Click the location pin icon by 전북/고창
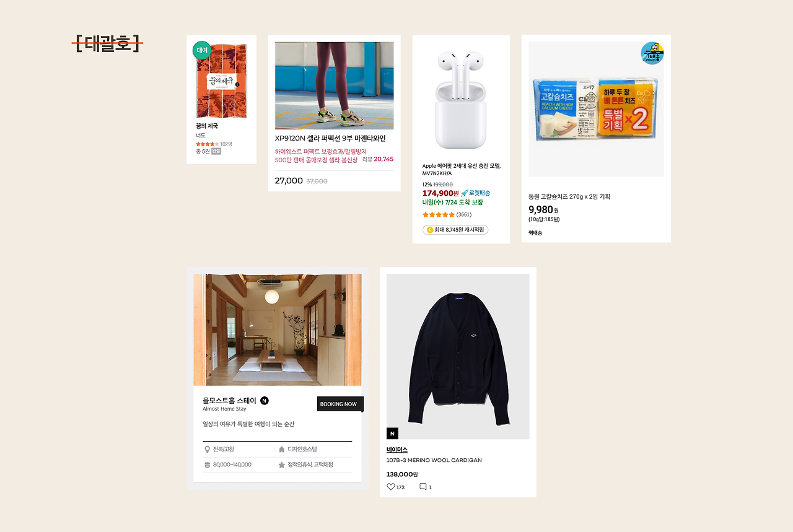 [x=207, y=450]
